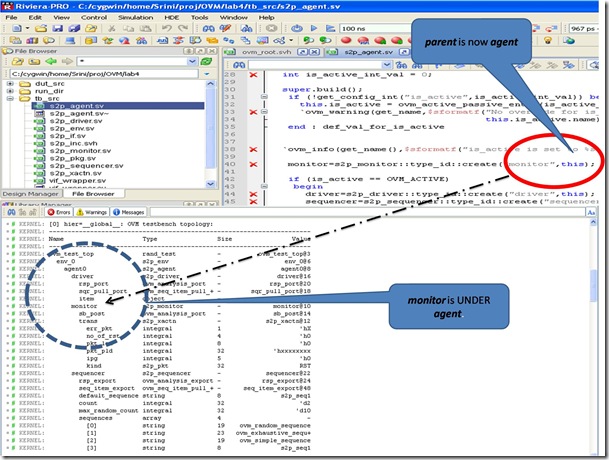Switch to the Design Manager tab

click(29, 193)
